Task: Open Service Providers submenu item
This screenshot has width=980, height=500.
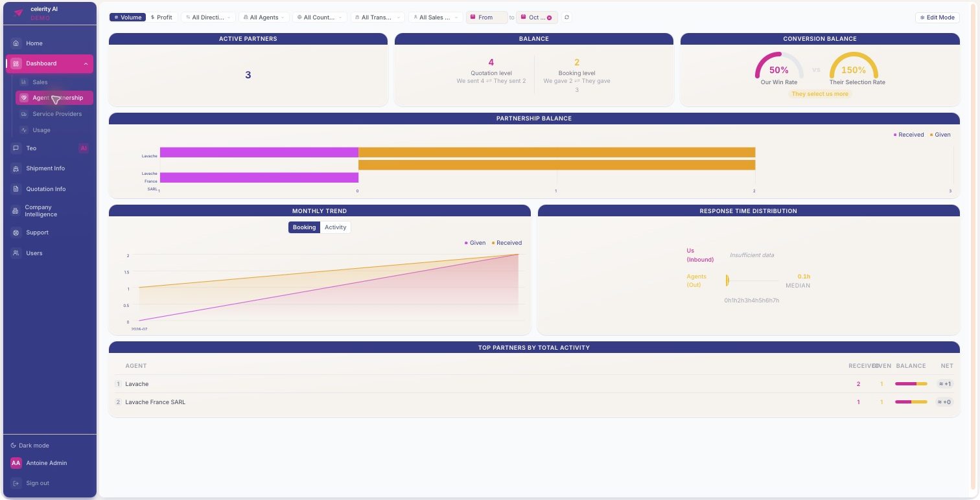Action: 54,114
